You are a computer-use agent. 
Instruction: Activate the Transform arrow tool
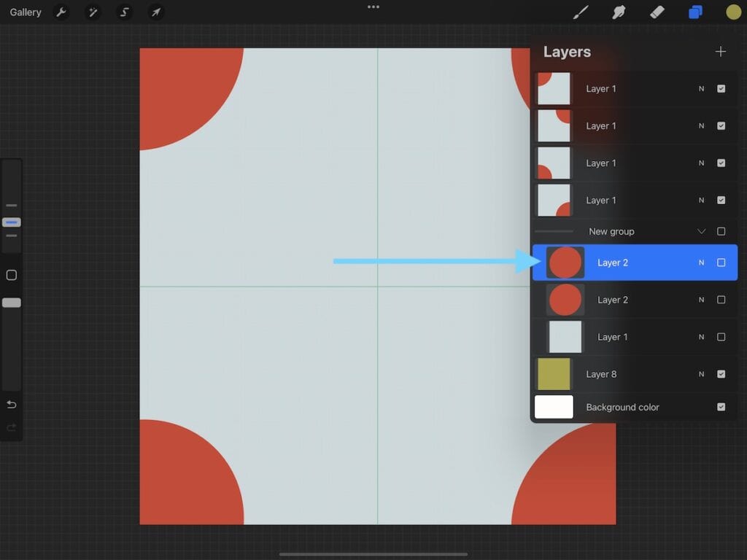[x=155, y=12]
